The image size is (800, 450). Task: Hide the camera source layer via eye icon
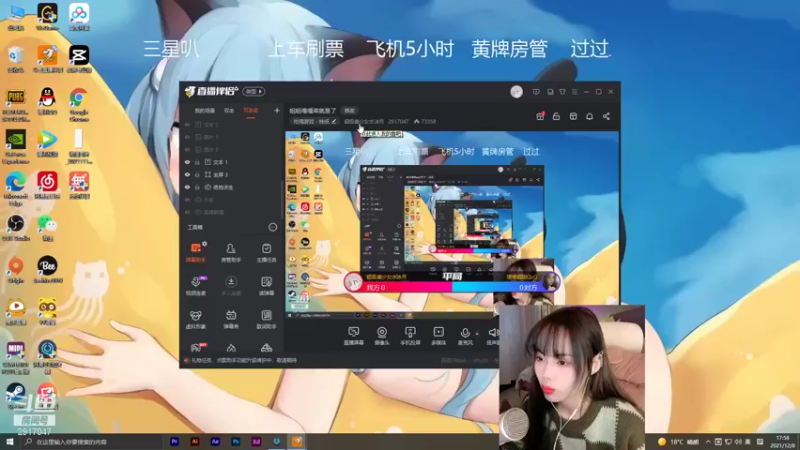pos(187,187)
